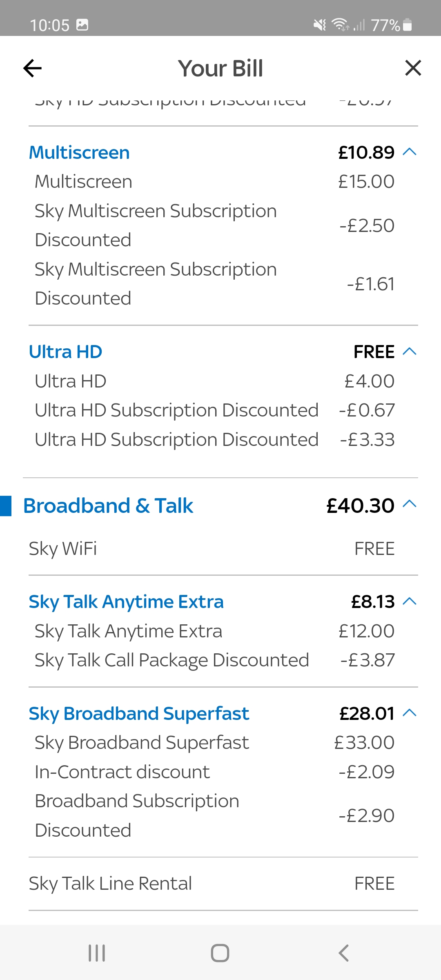
Task: Collapse the Multiscreen section chevron
Action: pos(410,152)
